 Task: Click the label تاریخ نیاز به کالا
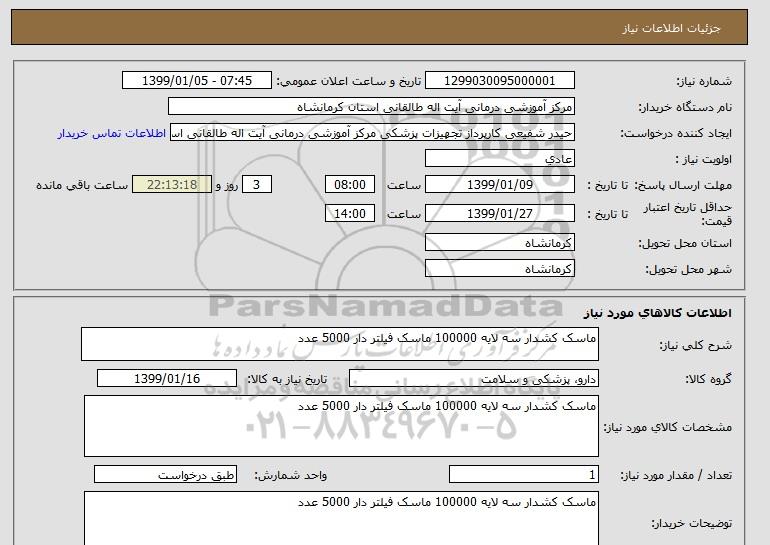(x=287, y=379)
